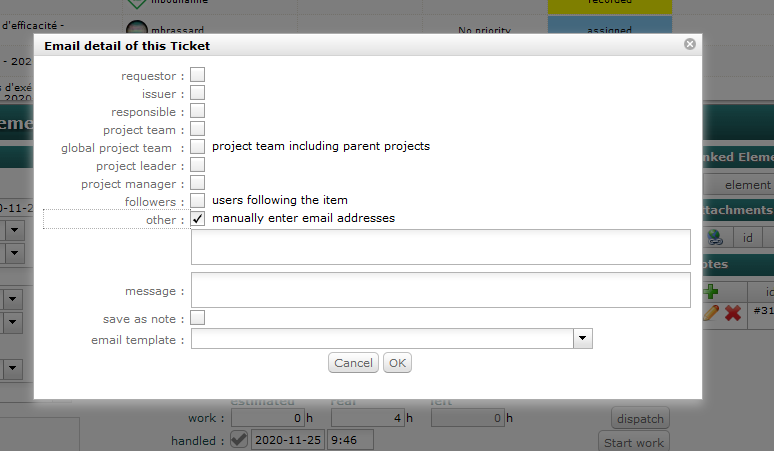Open the email template dropdown
The height and width of the screenshot is (451, 774).
(x=584, y=340)
